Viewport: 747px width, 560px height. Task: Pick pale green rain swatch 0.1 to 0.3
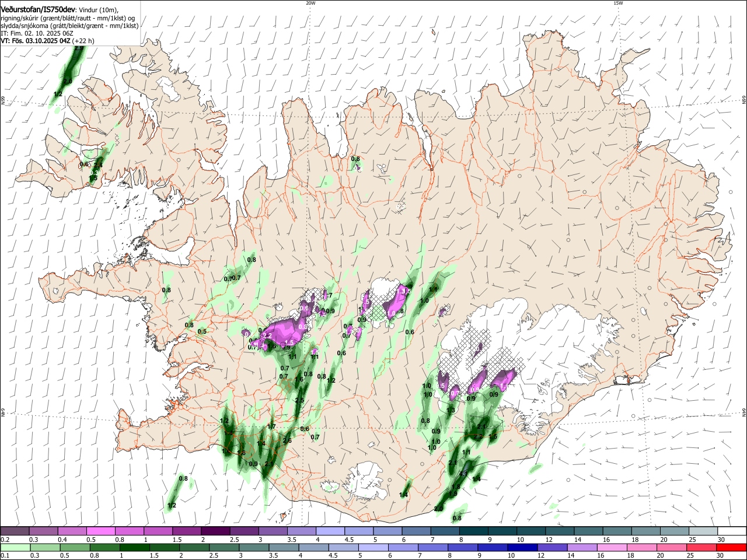coord(15,548)
